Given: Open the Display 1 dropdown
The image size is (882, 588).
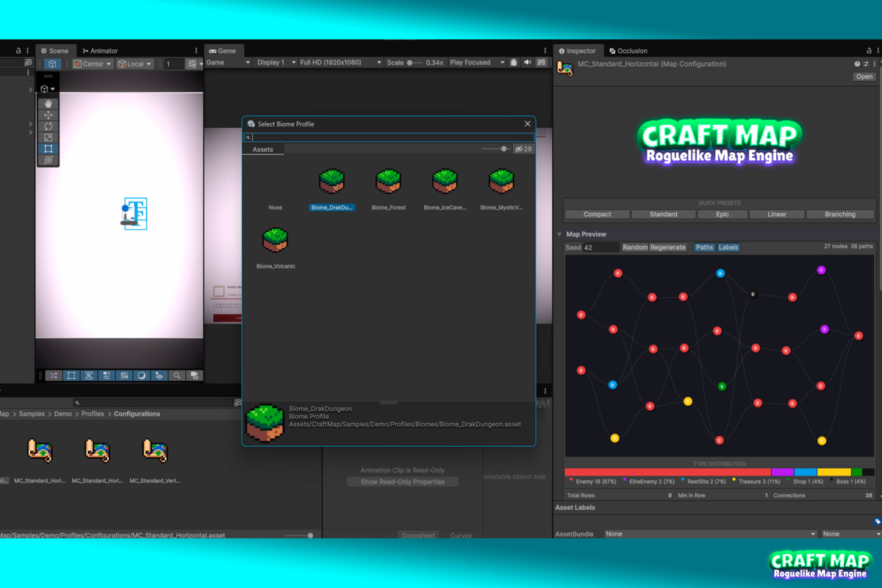Looking at the screenshot, I should (x=276, y=62).
